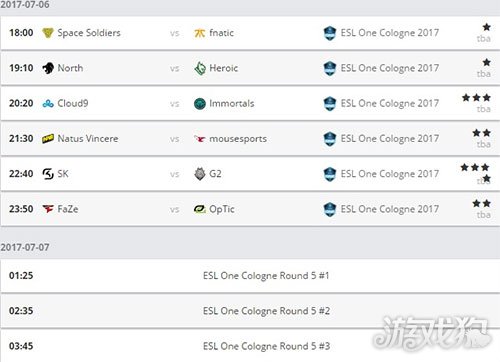Click the FaZe team logo

(x=48, y=209)
